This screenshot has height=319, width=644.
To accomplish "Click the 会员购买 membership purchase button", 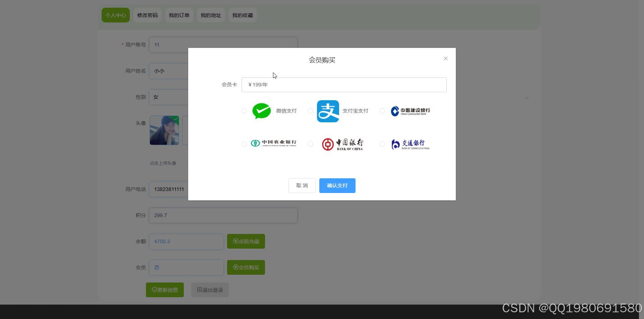I will coord(246,267).
